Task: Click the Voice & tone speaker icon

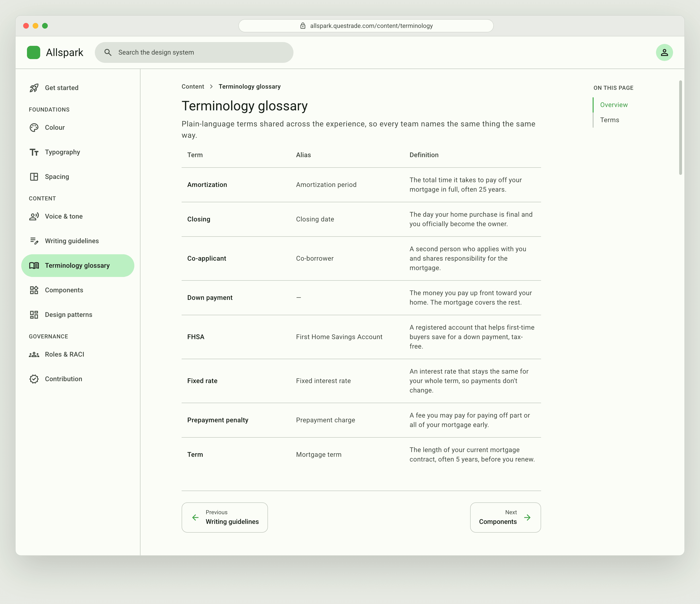Action: 34,216
